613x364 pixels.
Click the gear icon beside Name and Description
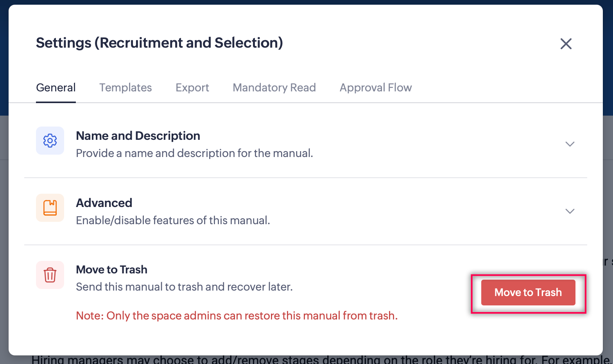tap(50, 141)
